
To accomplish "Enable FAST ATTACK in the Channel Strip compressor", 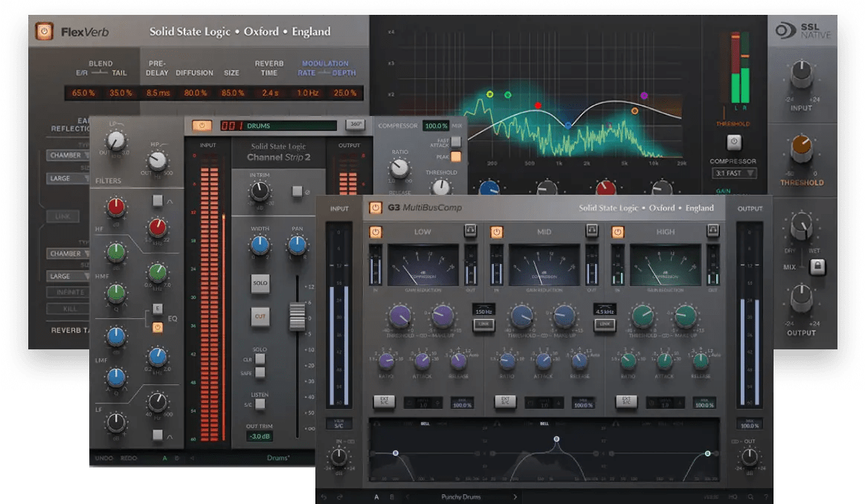I will pos(456,142).
